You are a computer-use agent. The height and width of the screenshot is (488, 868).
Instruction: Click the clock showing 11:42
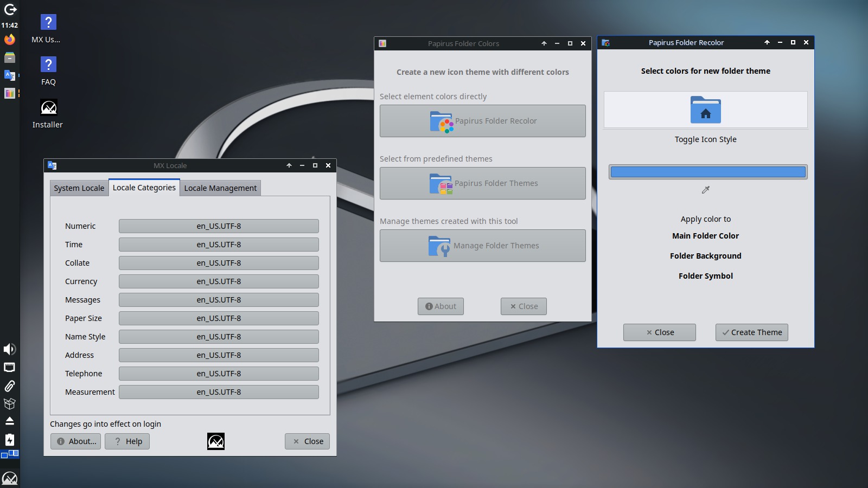10,25
